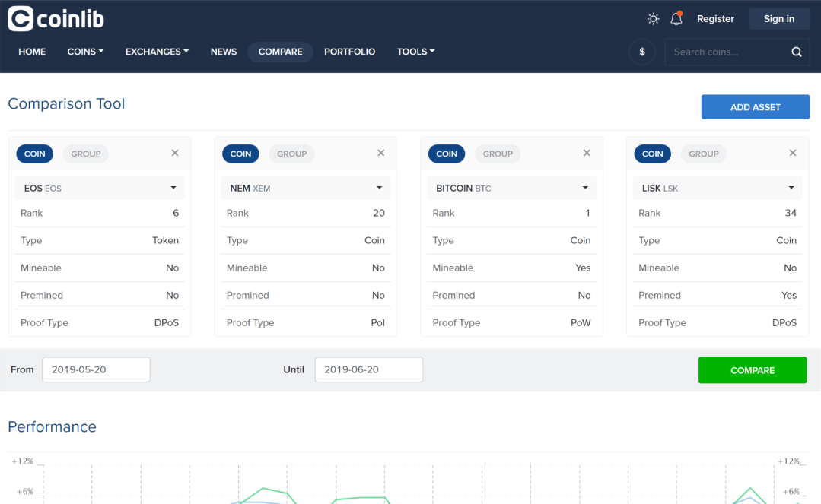Switch NEM card to Group mode
The image size is (821, 504).
point(291,154)
